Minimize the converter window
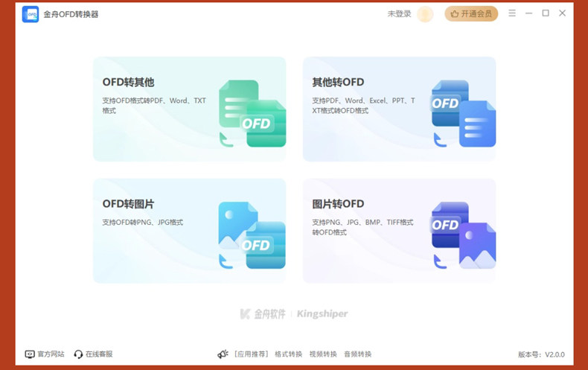 (528, 13)
